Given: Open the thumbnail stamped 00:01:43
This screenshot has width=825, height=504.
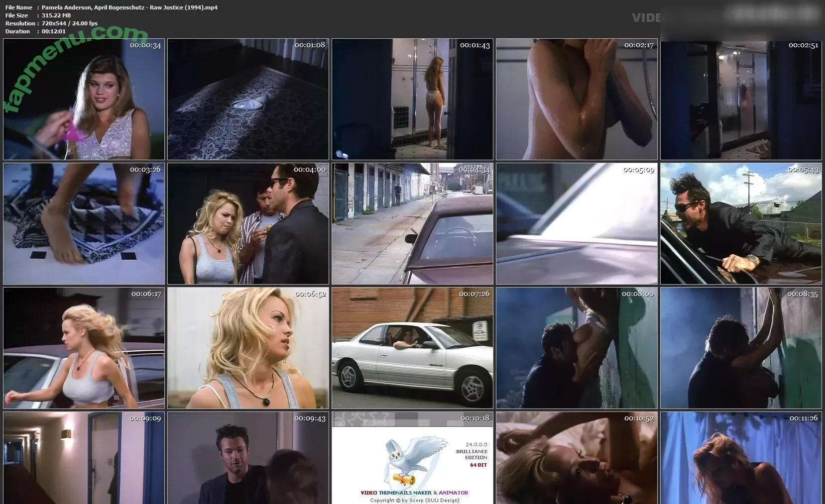Looking at the screenshot, I should click(412, 100).
